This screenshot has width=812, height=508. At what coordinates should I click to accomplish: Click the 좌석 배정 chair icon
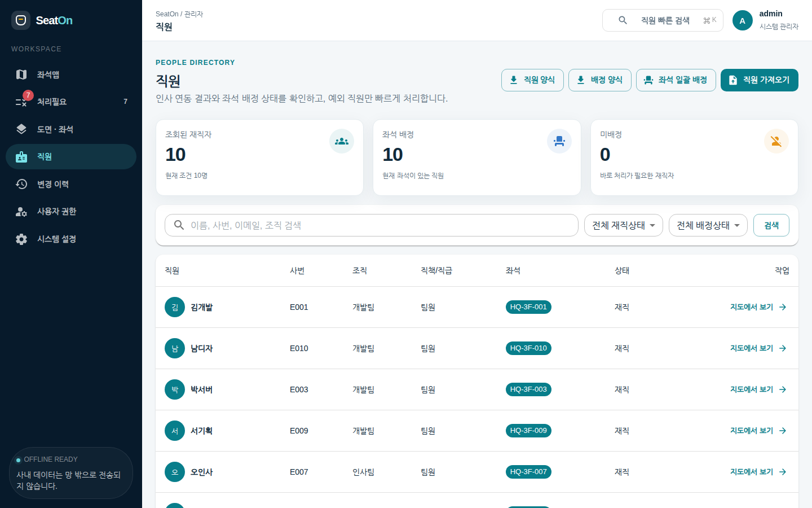(x=559, y=141)
